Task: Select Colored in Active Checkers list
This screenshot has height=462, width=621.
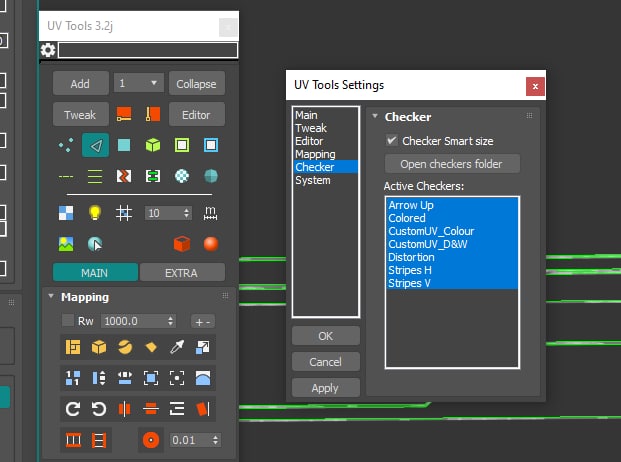Action: click(x=452, y=218)
